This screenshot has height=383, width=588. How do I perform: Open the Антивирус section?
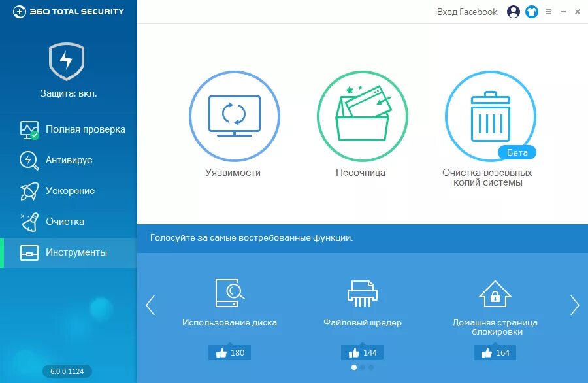[x=69, y=160]
